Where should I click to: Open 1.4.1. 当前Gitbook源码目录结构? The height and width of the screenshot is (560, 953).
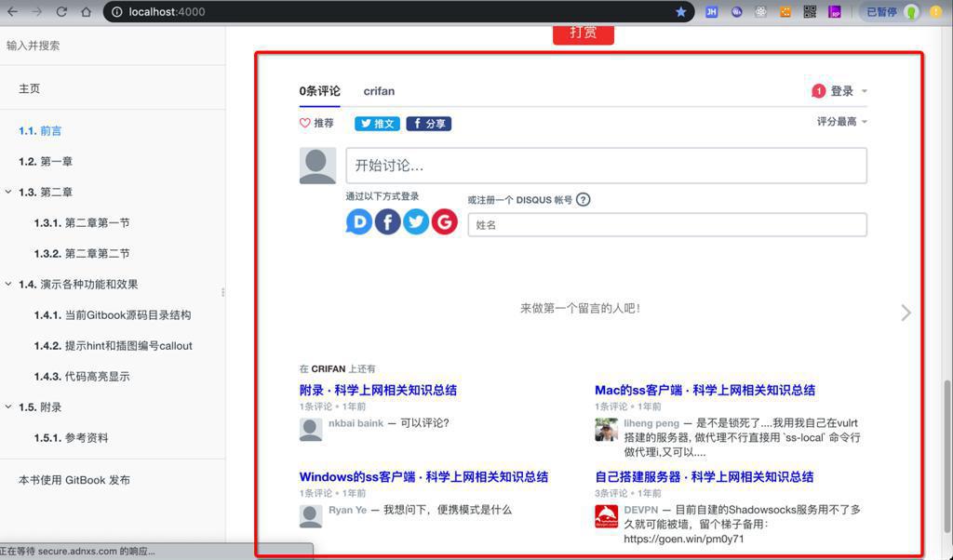click(x=113, y=315)
